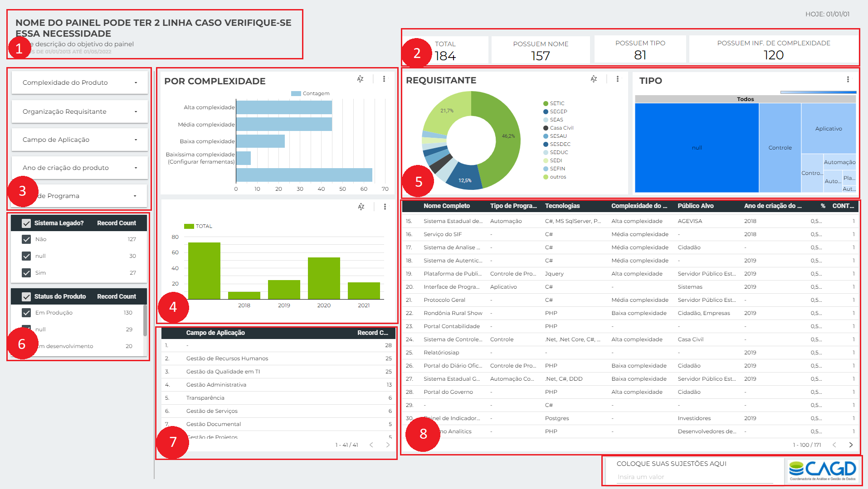Click the SEGEP legend color dot
Image resolution: width=868 pixels, height=489 pixels.
[x=546, y=111]
